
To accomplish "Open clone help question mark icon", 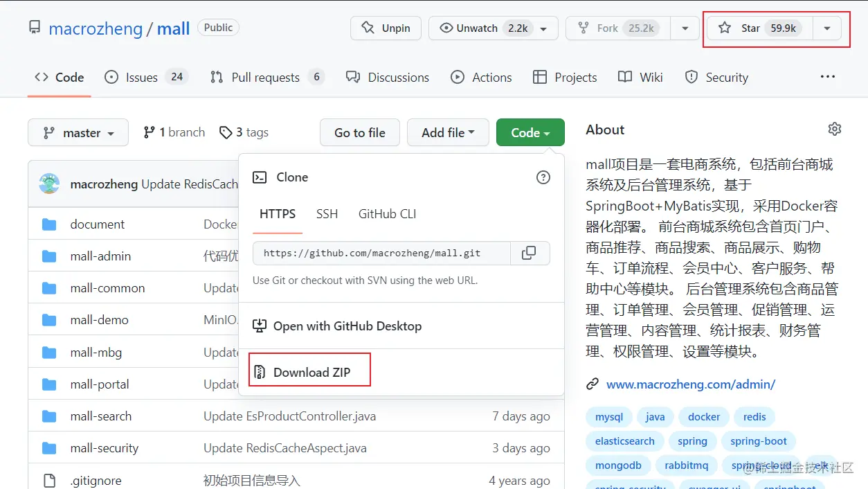I will click(x=543, y=177).
